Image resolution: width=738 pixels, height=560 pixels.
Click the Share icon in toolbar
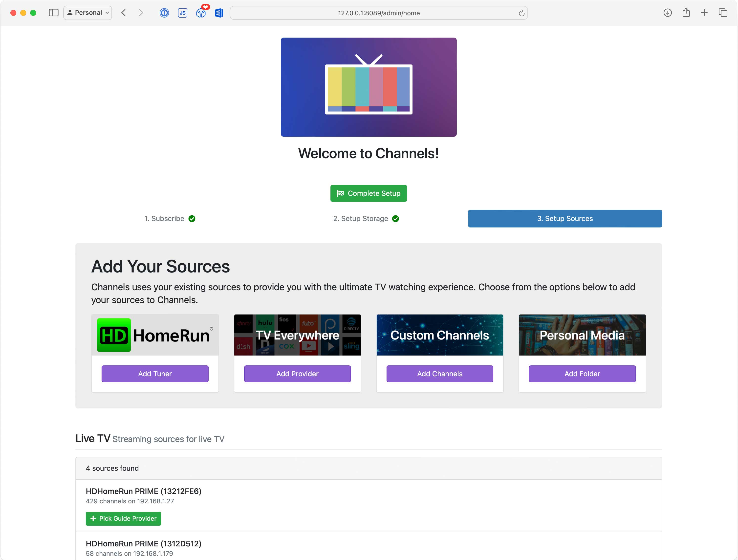point(686,13)
